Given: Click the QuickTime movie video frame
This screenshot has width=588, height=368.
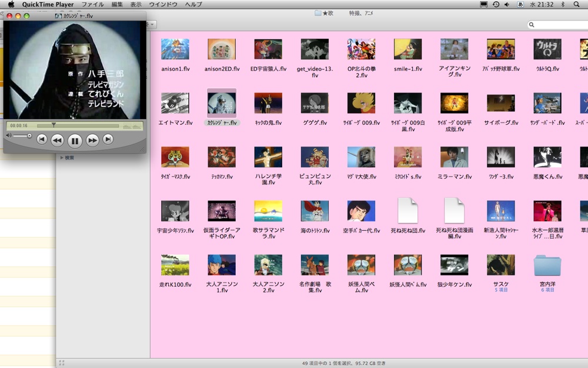Looking at the screenshot, I should tap(75, 70).
